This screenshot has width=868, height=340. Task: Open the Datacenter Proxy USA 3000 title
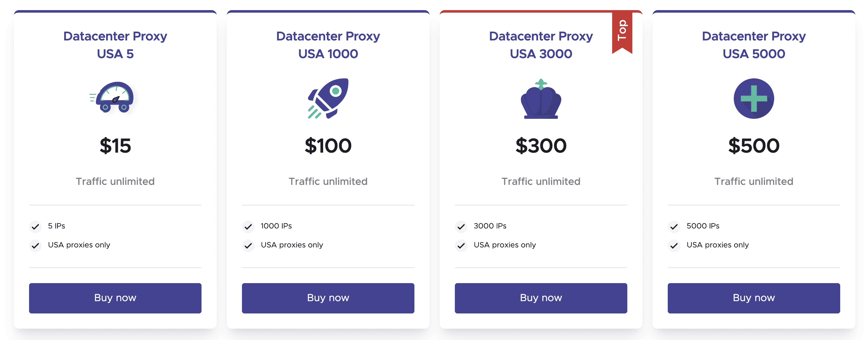(x=541, y=45)
